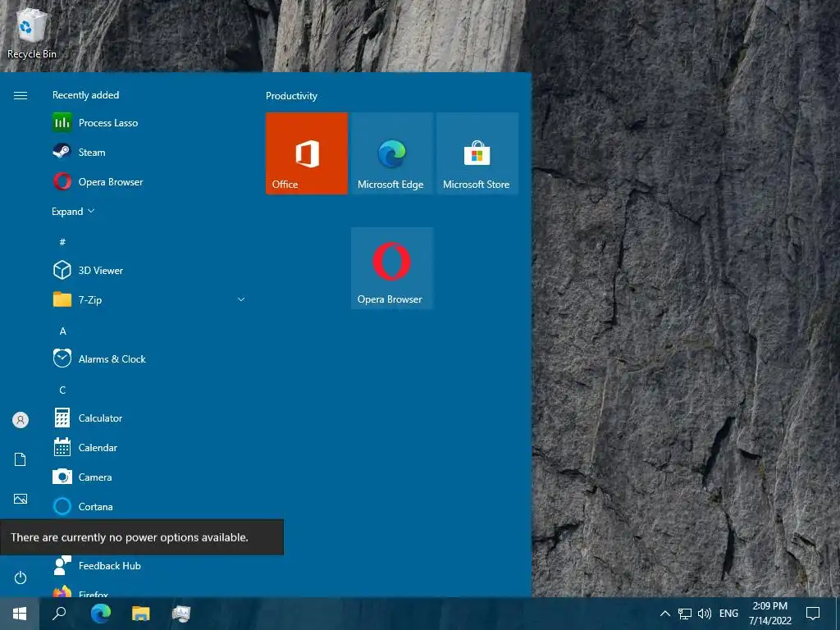Open 3D Viewer app

pos(150,270)
